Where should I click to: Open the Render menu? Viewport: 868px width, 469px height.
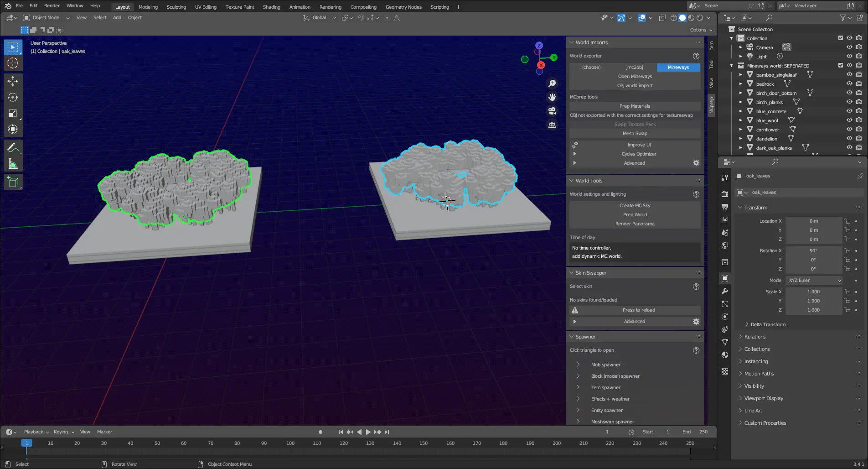(52, 6)
